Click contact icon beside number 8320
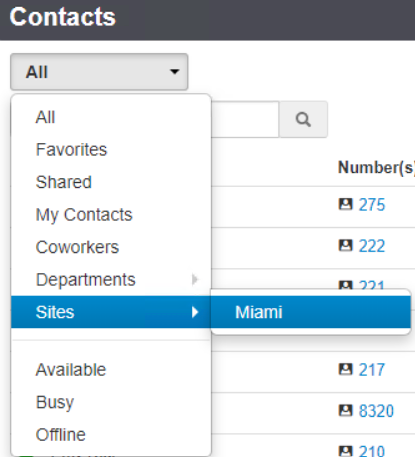Image resolution: width=415 pixels, height=457 pixels. 345,411
